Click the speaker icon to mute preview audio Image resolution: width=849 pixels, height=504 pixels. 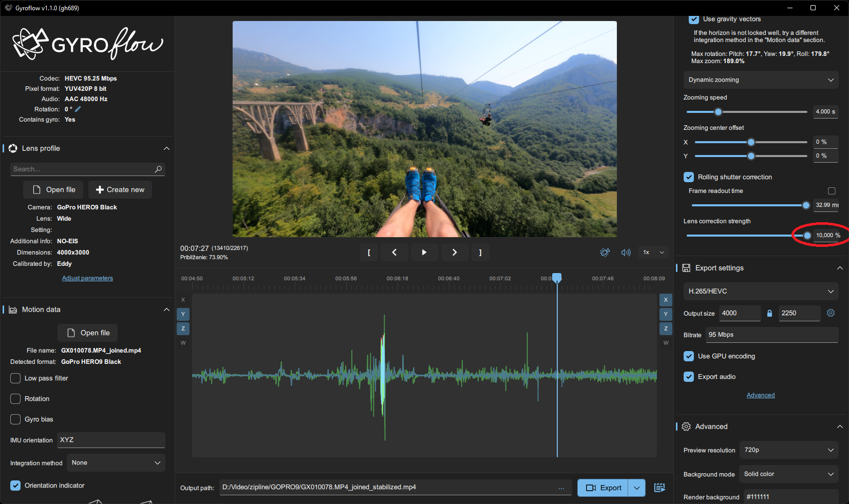626,252
